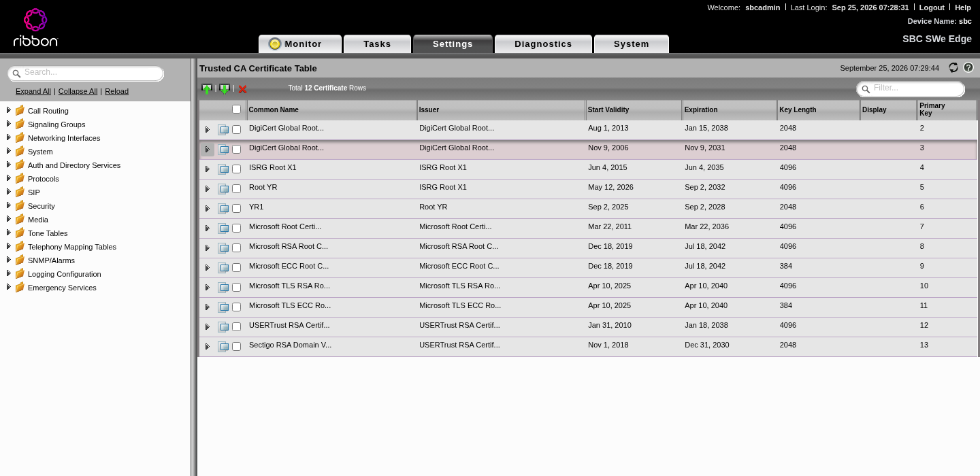
Task: Click the navigation Search field
Action: 86,73
